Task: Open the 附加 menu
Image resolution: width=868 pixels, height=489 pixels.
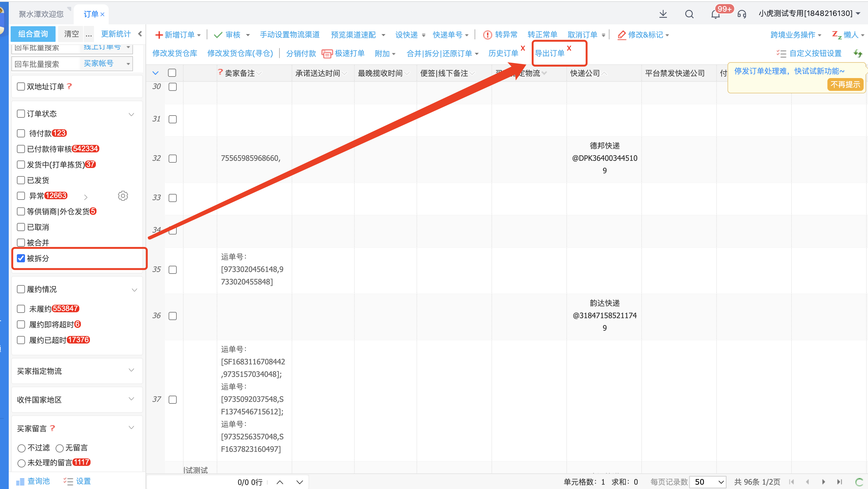Action: [385, 54]
